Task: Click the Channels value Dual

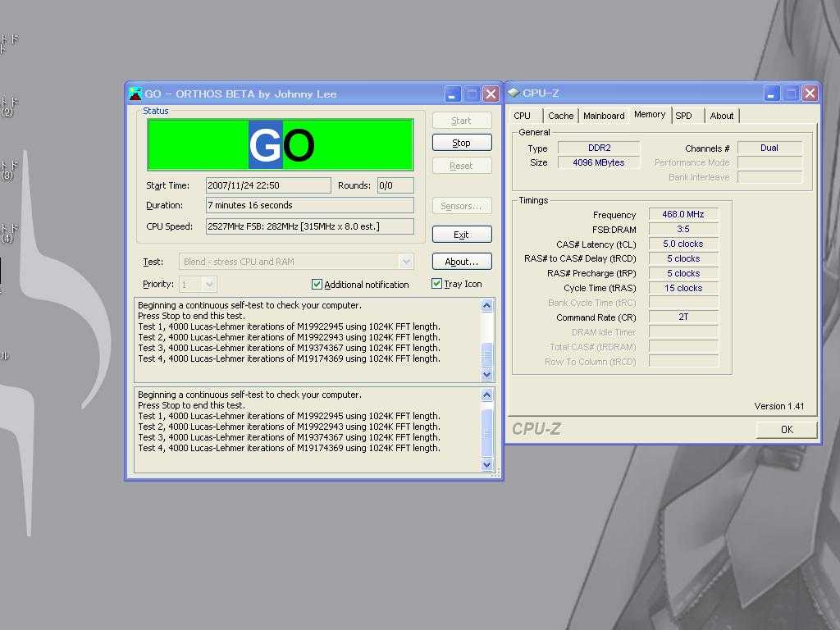Action: pyautogui.click(x=769, y=148)
